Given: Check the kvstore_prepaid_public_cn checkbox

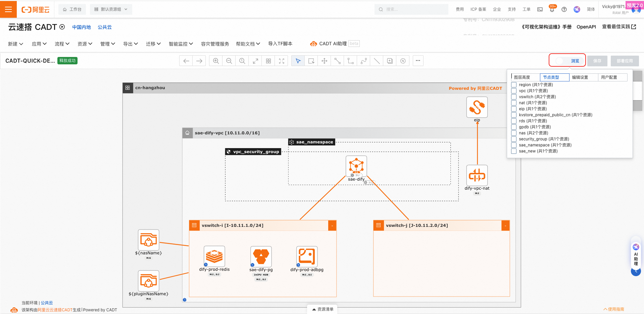Looking at the screenshot, I should [x=514, y=115].
